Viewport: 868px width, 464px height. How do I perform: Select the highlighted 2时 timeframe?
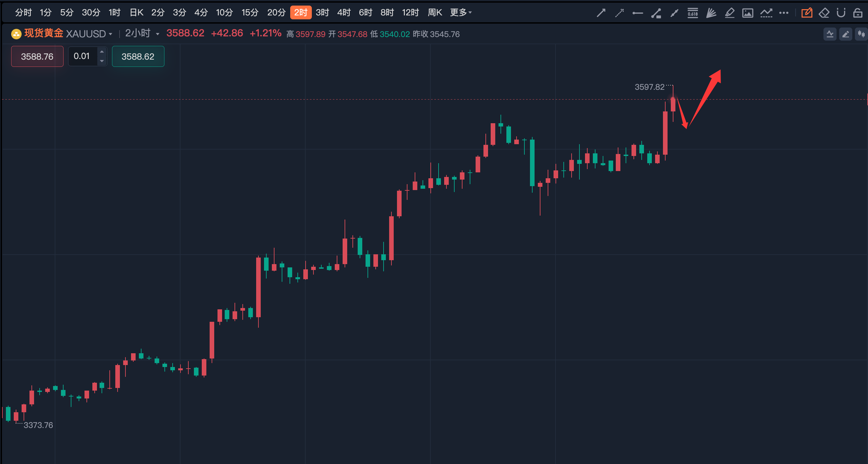pos(301,13)
